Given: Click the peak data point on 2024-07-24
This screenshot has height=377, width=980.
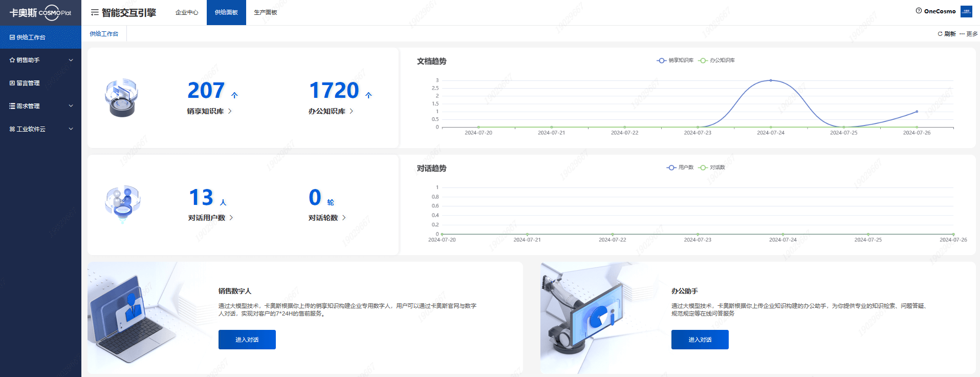Looking at the screenshot, I should [771, 80].
